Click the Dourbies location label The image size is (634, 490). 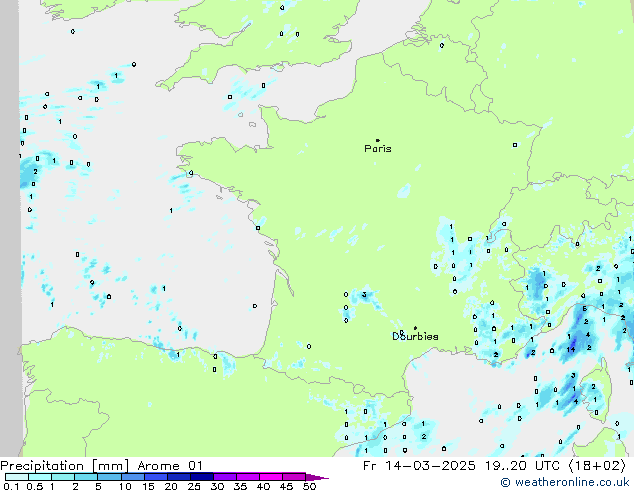coord(415,336)
